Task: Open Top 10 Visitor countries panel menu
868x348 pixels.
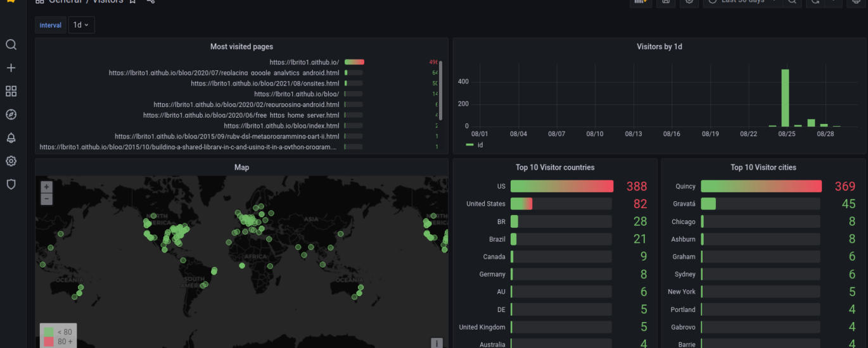Action: coord(555,168)
